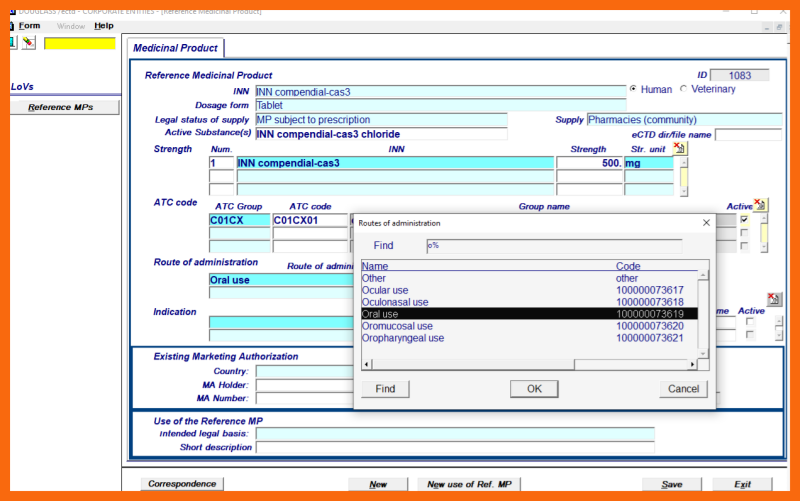800x501 pixels.
Task: Click left arrow of routes horizontal scrollbar
Action: tap(367, 364)
